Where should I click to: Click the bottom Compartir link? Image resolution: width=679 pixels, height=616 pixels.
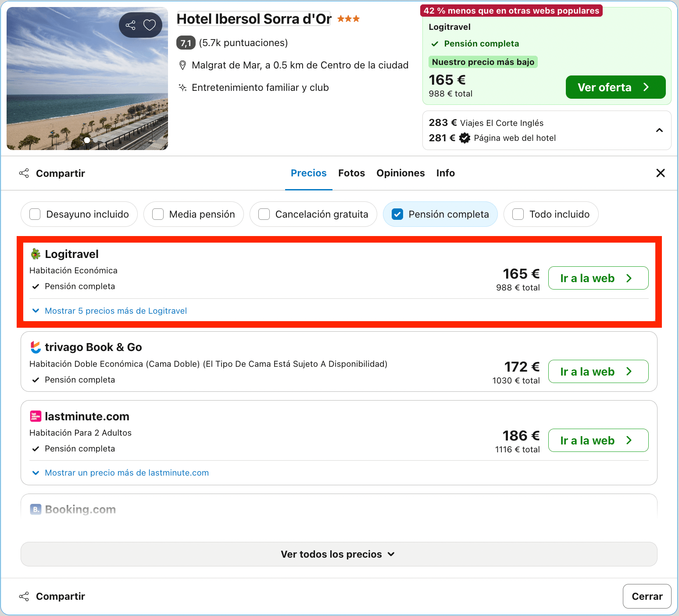(x=61, y=596)
